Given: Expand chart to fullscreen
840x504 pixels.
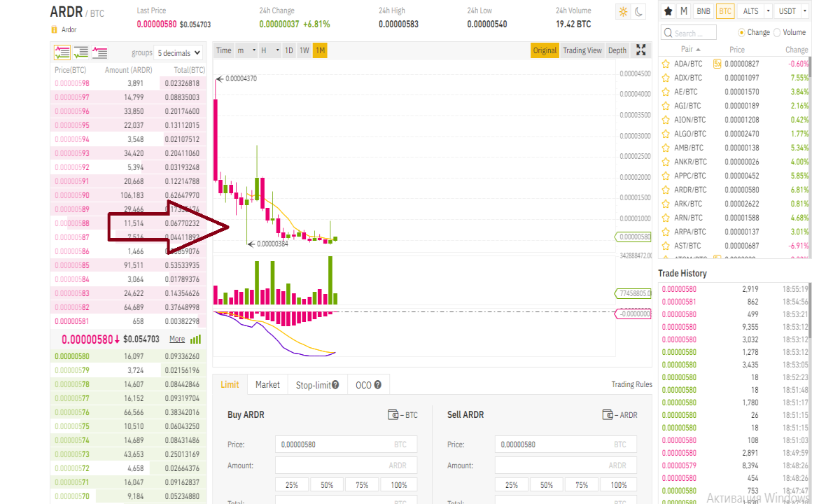Looking at the screenshot, I should pos(640,50).
